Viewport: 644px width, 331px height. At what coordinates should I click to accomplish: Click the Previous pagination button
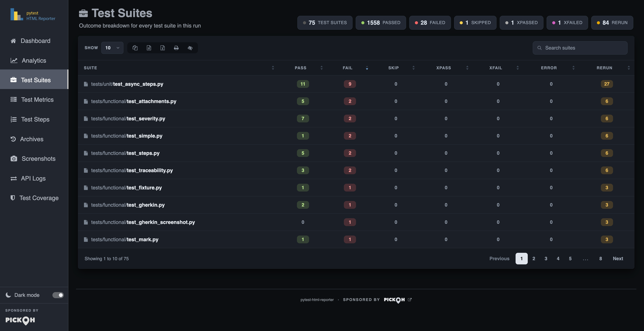pyautogui.click(x=499, y=258)
